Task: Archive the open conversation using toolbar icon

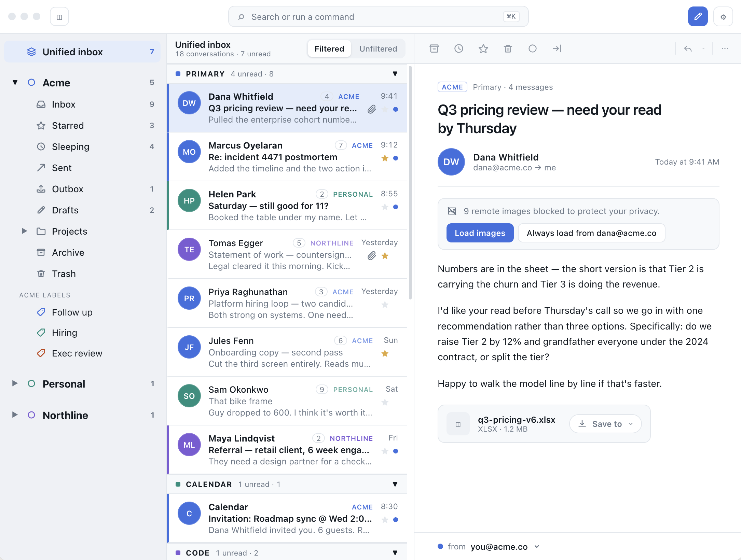Action: pyautogui.click(x=434, y=48)
